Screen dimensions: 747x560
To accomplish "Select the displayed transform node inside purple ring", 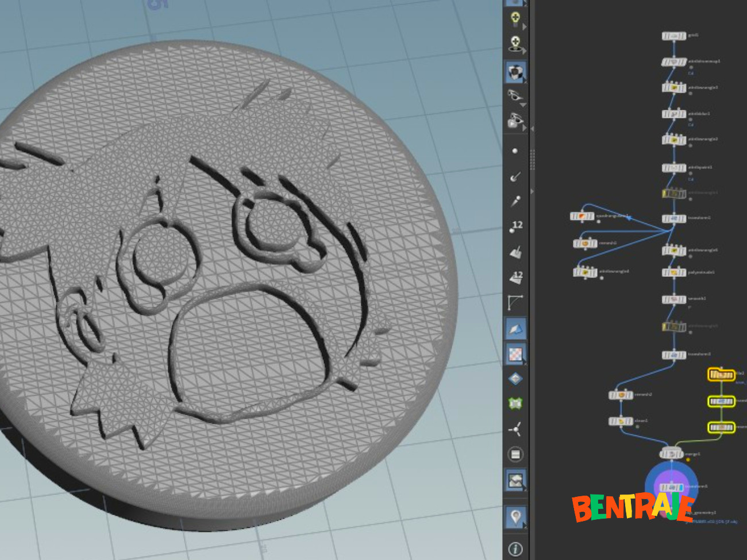I will pos(671,487).
